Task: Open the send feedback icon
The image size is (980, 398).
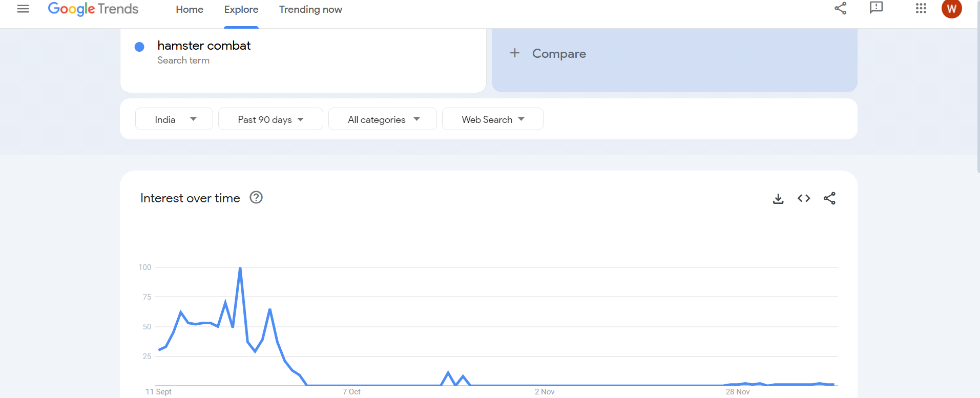Action: click(877, 8)
